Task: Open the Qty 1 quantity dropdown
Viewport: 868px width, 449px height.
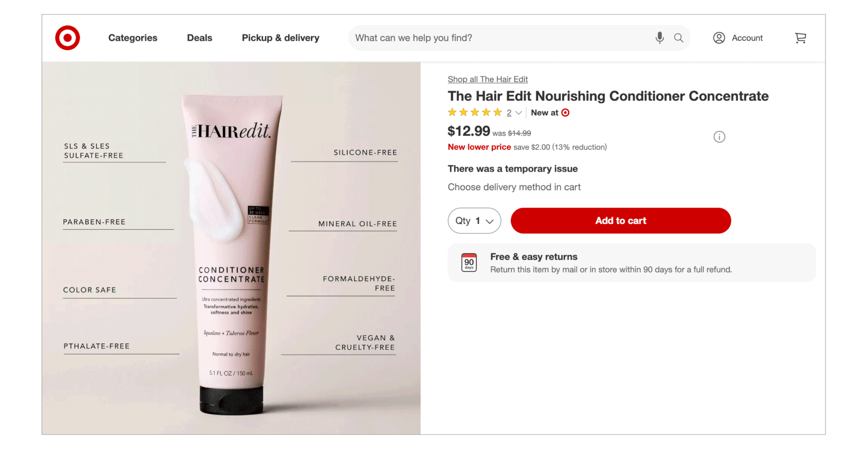Action: pos(474,221)
